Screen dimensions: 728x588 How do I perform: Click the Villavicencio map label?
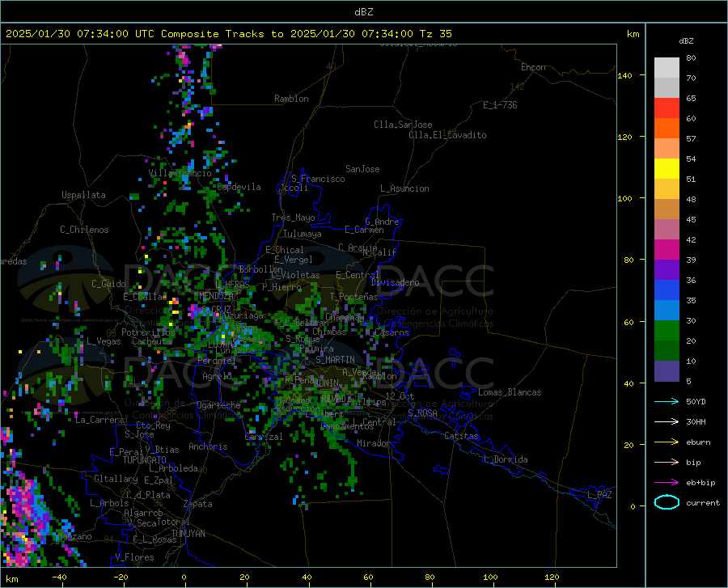pyautogui.click(x=180, y=173)
